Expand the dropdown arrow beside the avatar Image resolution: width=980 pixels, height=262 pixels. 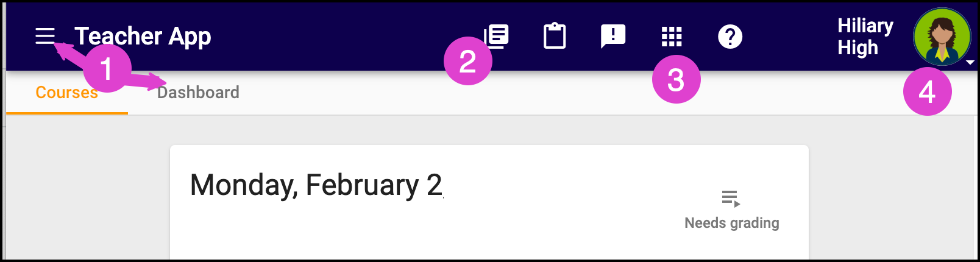click(x=970, y=62)
